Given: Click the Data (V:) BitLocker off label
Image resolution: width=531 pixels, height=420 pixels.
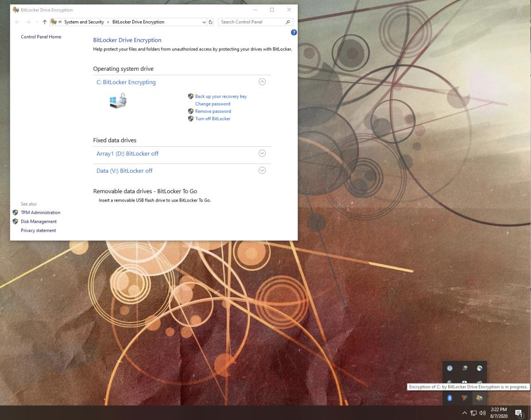Looking at the screenshot, I should [124, 170].
